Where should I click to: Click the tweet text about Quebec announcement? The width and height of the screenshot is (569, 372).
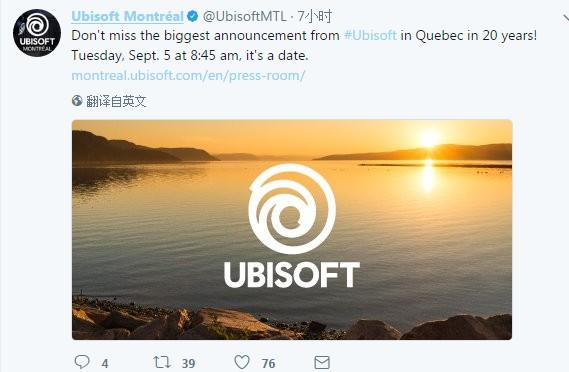pos(304,45)
